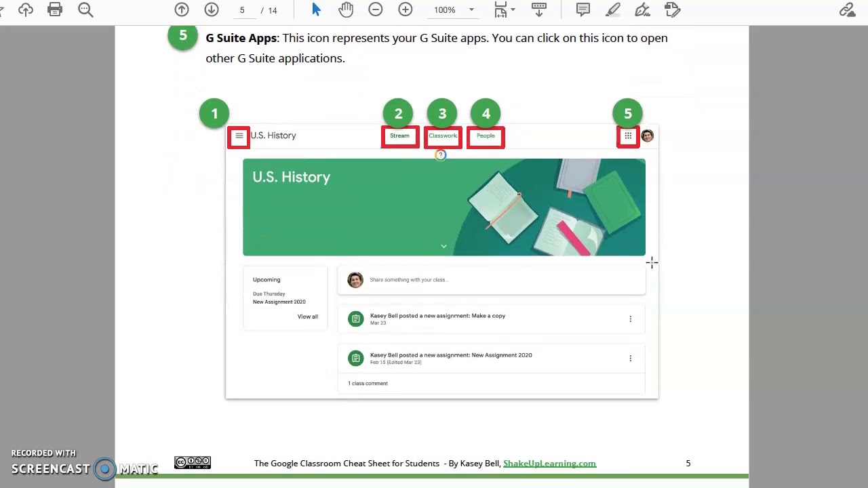868x488 pixels.
Task: Click 'New Assignment 2020' under Upcoming
Action: [x=279, y=302]
